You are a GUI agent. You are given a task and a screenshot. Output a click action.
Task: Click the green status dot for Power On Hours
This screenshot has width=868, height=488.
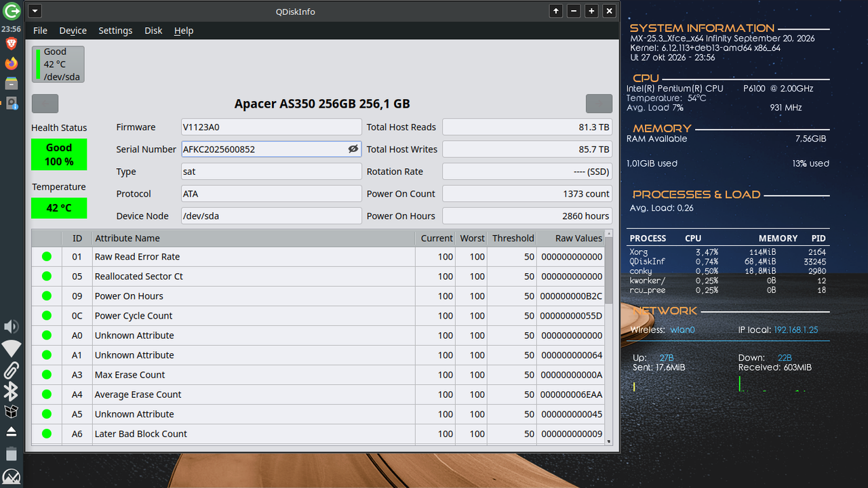point(47,296)
